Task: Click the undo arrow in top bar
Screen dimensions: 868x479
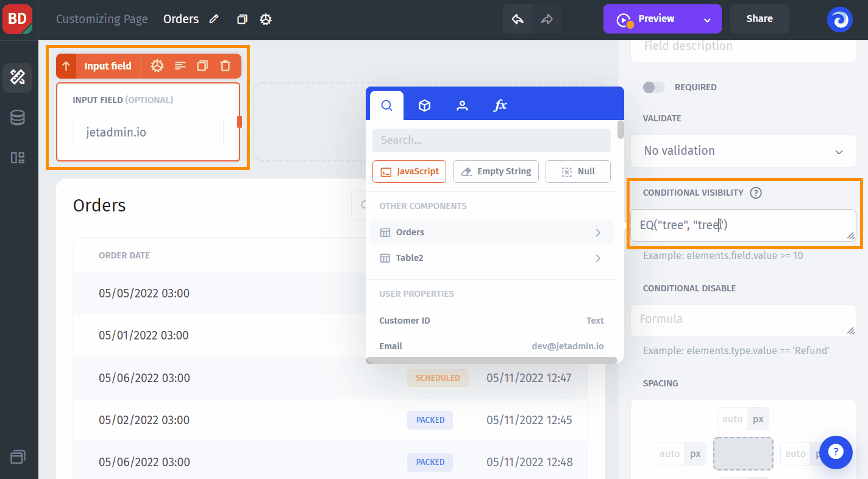Action: tap(518, 20)
